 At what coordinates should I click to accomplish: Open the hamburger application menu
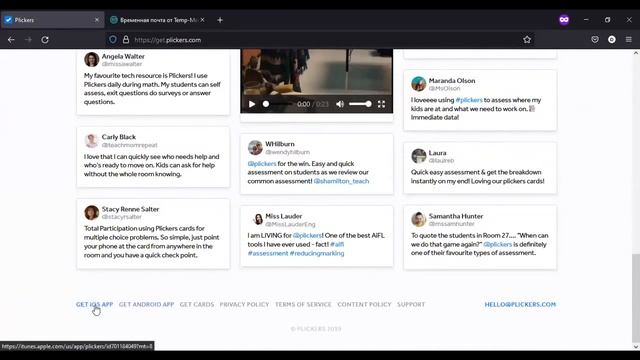(x=629, y=40)
